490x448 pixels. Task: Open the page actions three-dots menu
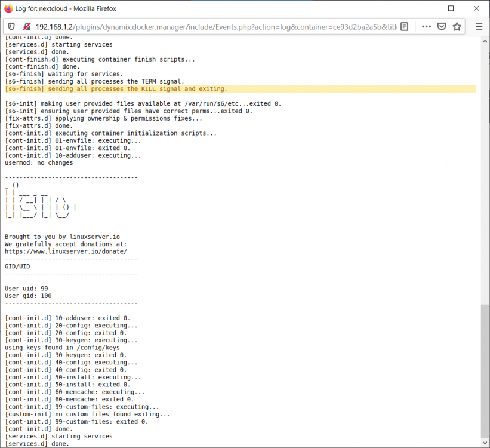[426, 27]
